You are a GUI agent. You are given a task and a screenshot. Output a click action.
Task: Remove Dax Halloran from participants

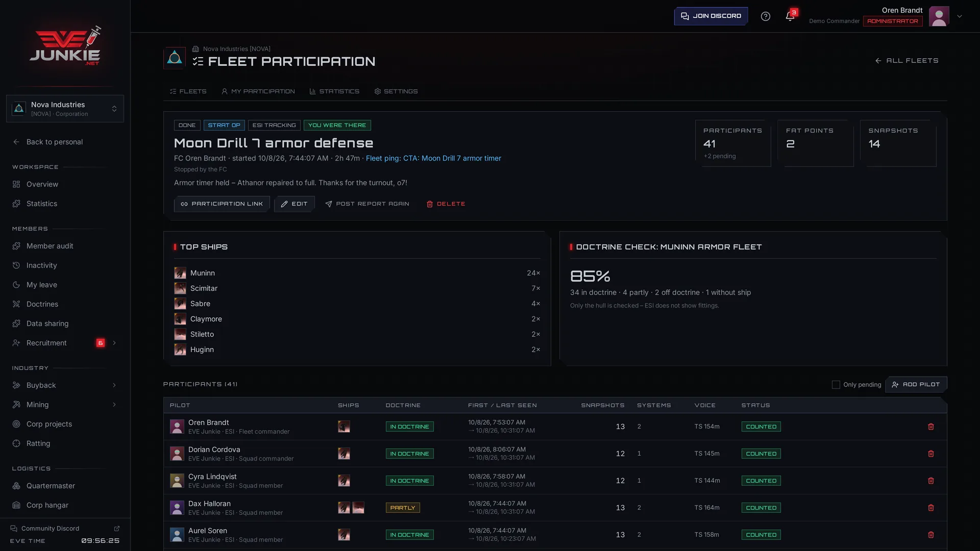coord(931,508)
